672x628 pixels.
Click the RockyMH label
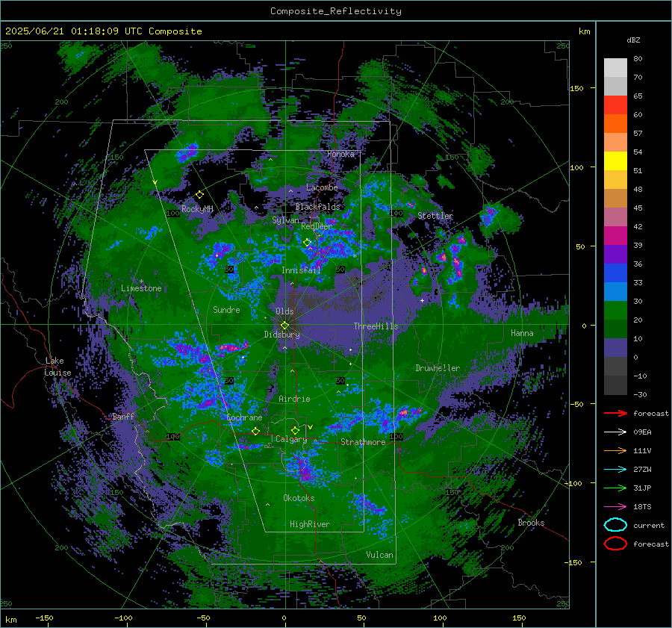[197, 209]
